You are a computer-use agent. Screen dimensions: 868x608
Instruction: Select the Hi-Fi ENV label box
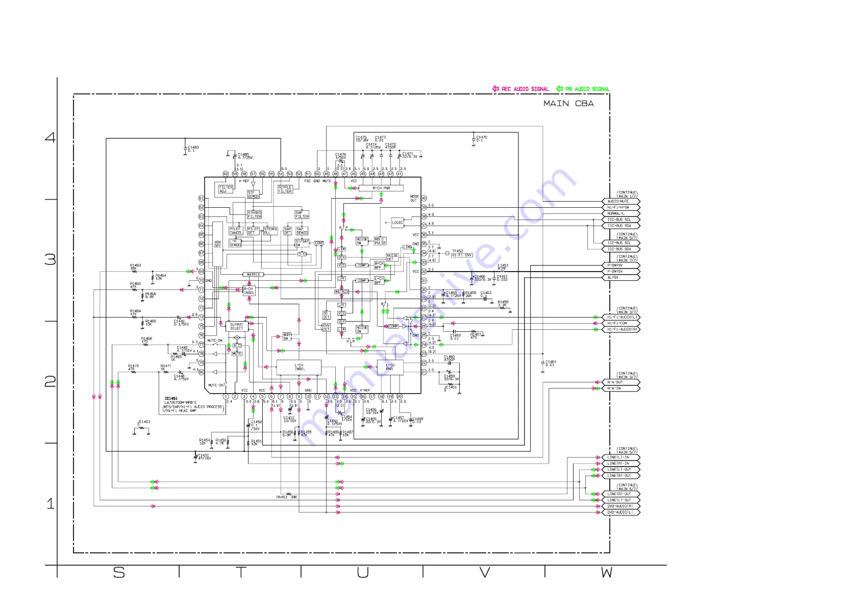[x=462, y=255]
